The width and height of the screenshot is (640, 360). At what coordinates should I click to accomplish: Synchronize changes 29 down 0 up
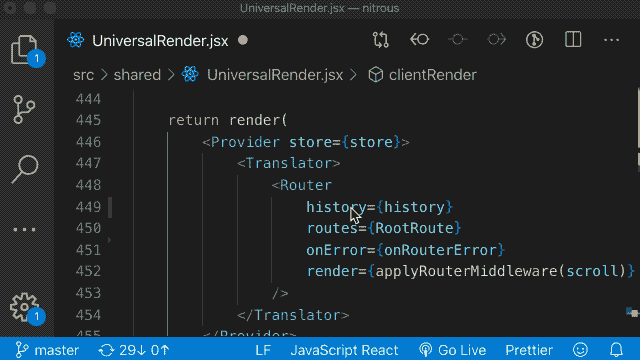[x=134, y=350]
